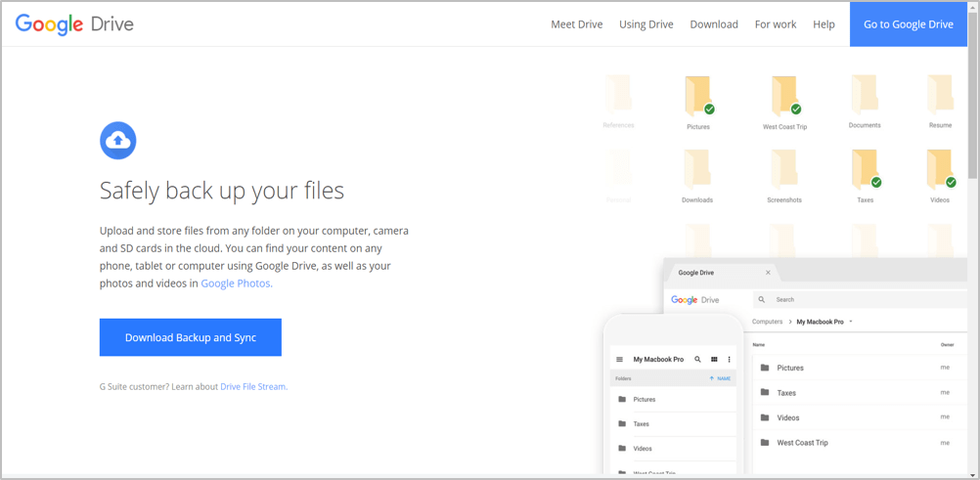Toggle the green checkmark on Taxes folder
The height and width of the screenshot is (480, 980).
[x=876, y=182]
